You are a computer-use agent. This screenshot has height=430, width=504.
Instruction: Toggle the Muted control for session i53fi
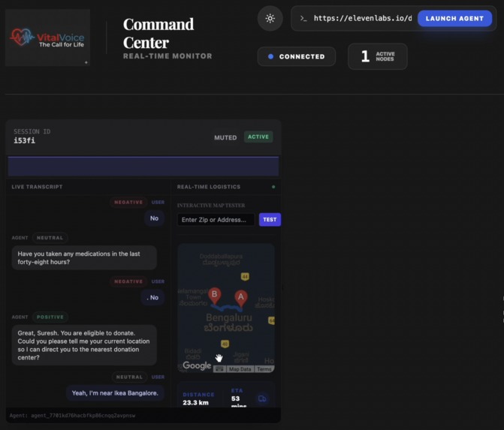[225, 137]
